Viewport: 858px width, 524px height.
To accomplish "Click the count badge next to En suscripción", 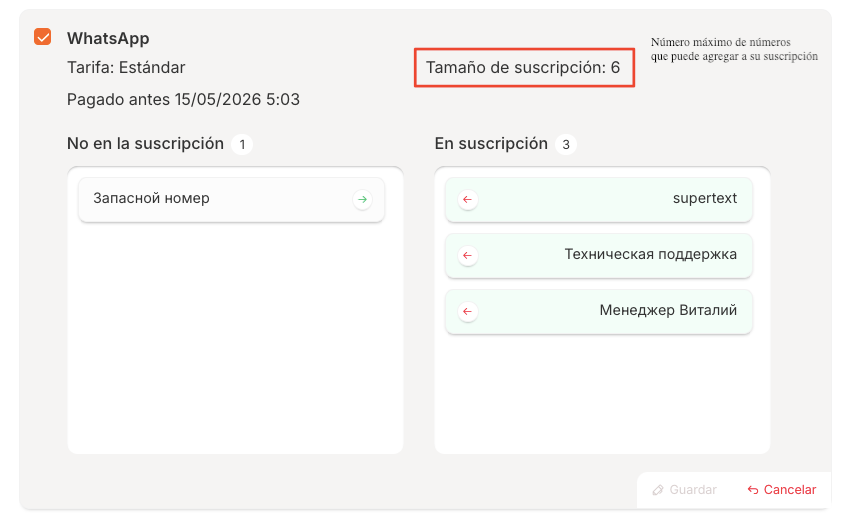I will [565, 144].
